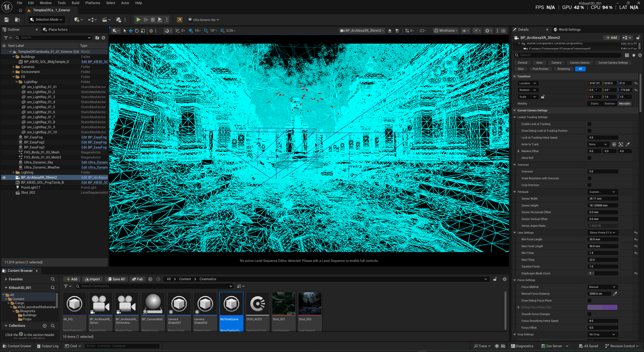This screenshot has height=352, width=644.
Task: Set Mobility to Static
Action: pyautogui.click(x=595, y=104)
